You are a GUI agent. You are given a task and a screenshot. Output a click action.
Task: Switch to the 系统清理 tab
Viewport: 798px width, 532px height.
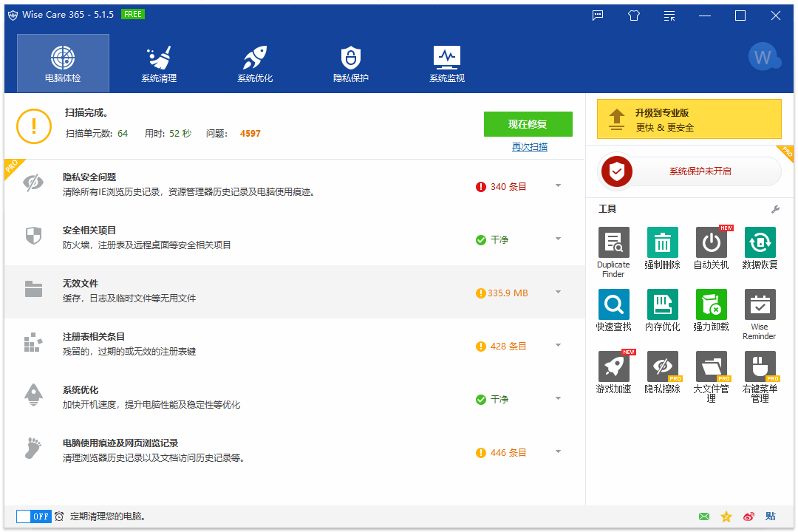tap(159, 63)
